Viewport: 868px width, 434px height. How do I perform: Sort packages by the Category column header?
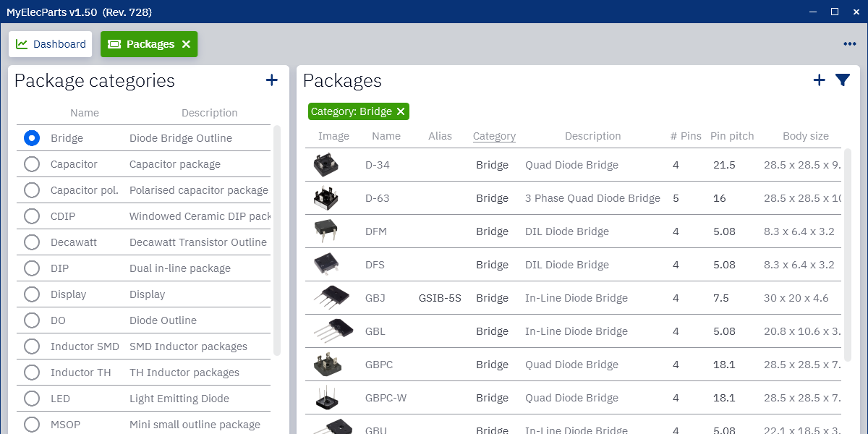[x=494, y=136]
